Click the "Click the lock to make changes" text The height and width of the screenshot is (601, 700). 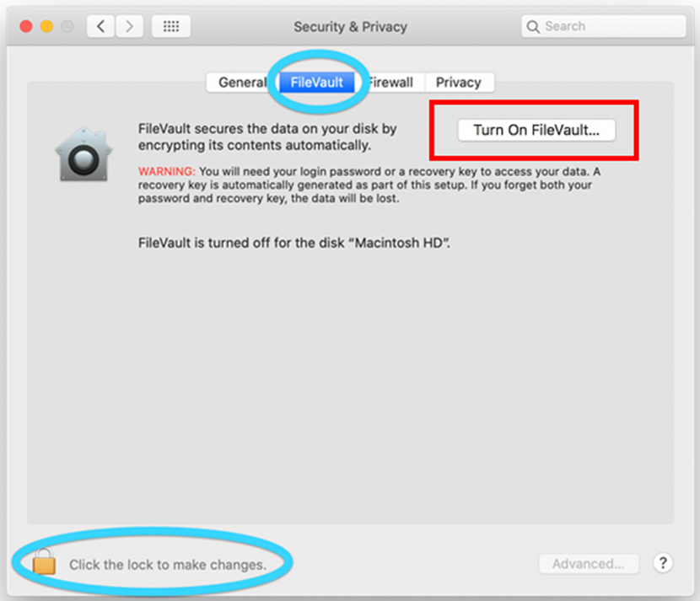tap(168, 565)
